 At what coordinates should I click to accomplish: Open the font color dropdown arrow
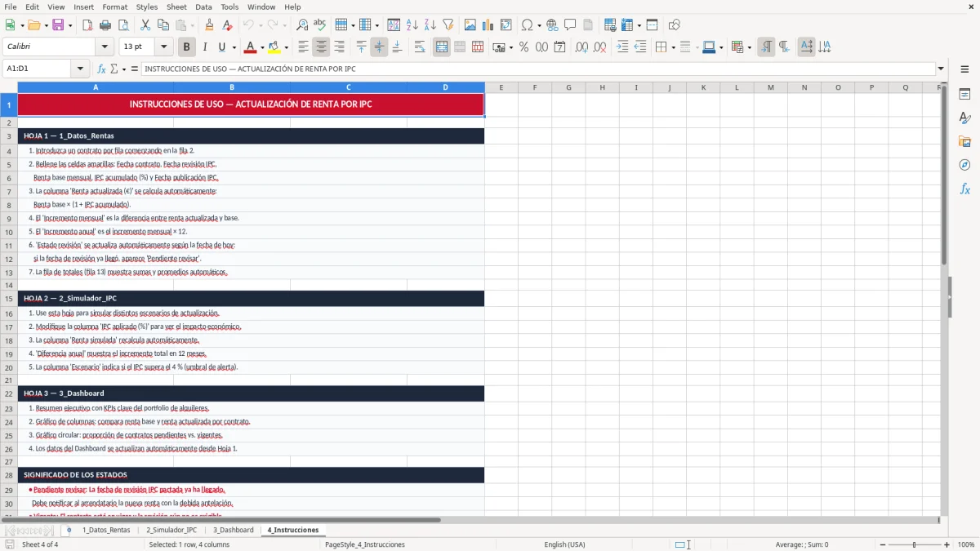(262, 47)
